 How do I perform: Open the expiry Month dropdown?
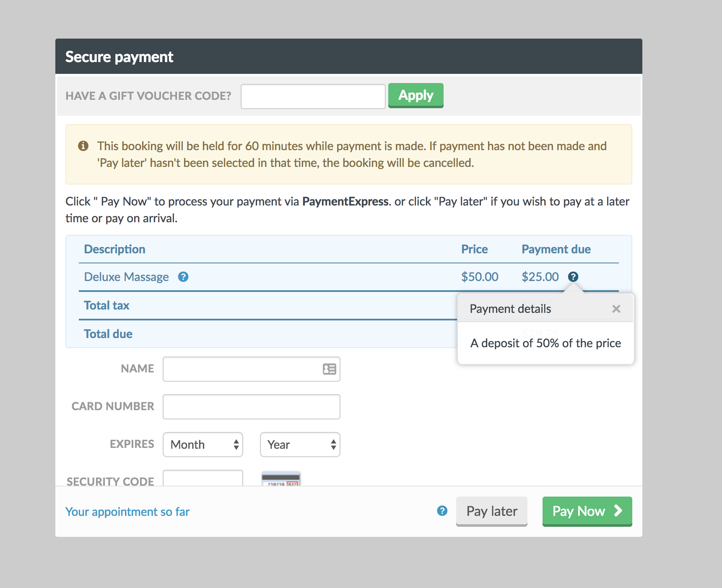203,445
